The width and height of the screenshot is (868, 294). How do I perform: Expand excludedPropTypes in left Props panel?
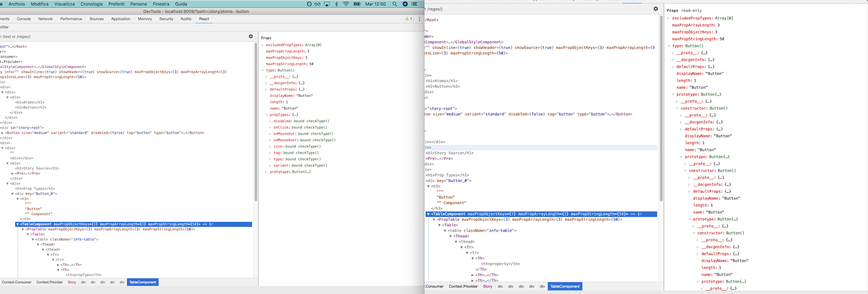[x=262, y=45]
